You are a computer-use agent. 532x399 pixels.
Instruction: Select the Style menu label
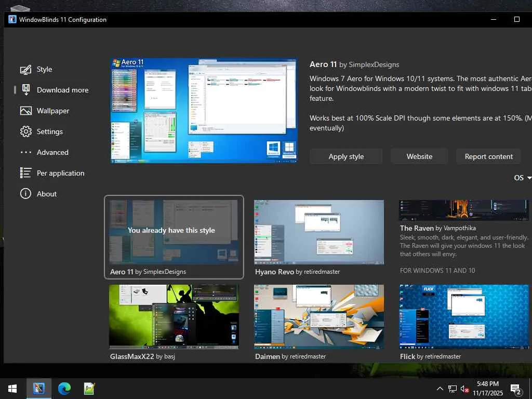pyautogui.click(x=45, y=69)
